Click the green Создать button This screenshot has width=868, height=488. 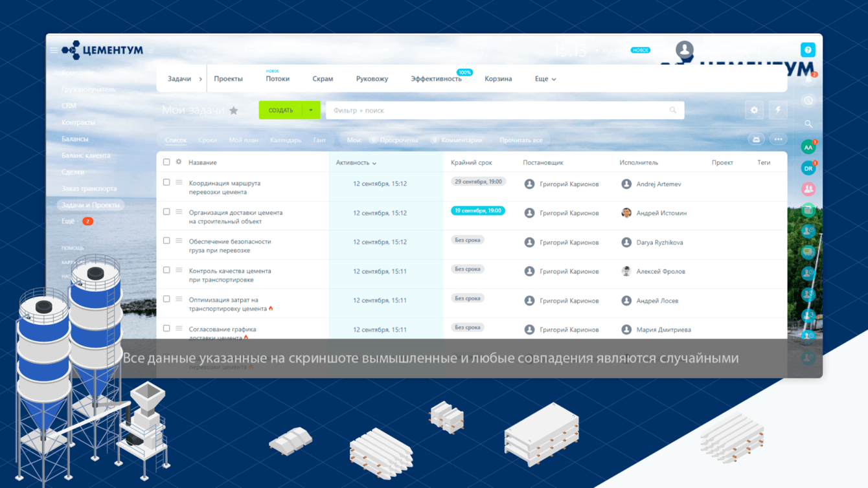coord(280,110)
